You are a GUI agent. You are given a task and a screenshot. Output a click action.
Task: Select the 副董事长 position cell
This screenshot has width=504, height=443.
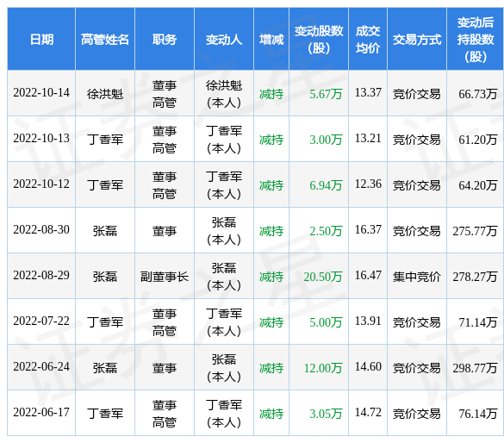165,277
